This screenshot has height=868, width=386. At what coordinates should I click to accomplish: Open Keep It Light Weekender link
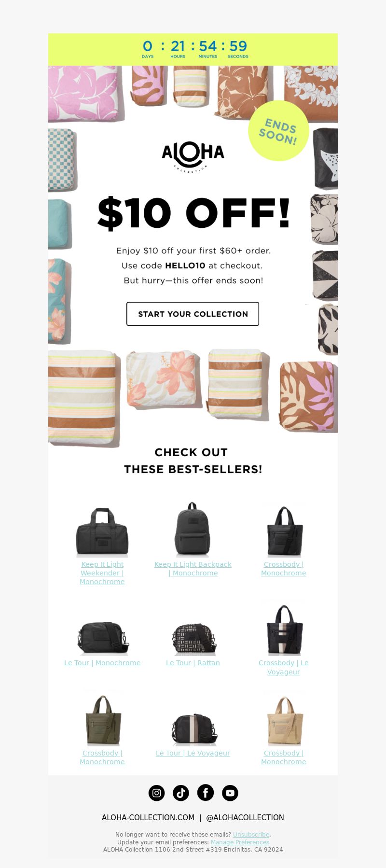coord(102,573)
